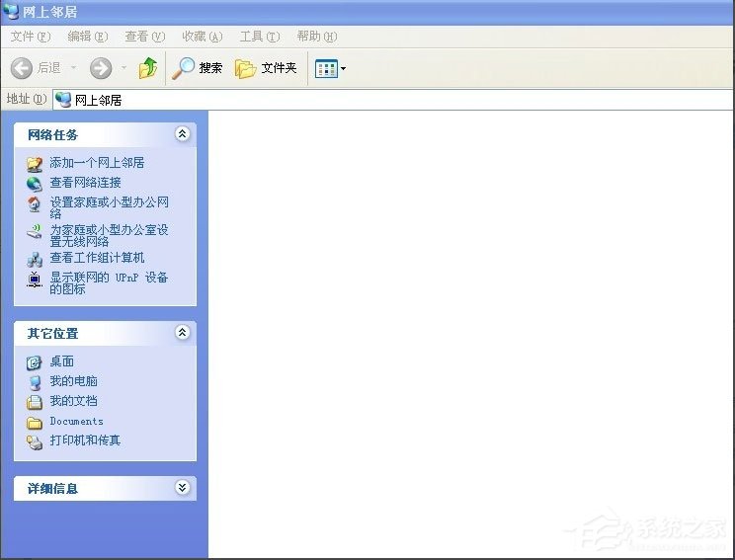Click the 打印机和传真 printer icon
735x560 pixels.
click(35, 441)
